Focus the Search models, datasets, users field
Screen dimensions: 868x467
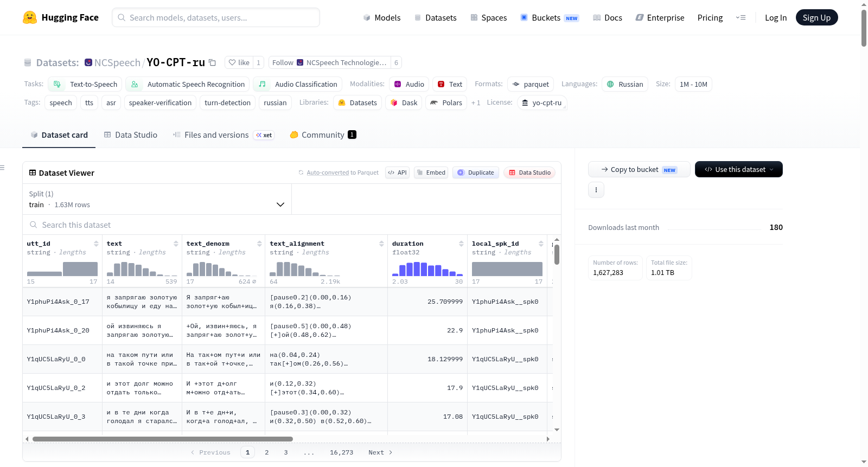point(216,17)
